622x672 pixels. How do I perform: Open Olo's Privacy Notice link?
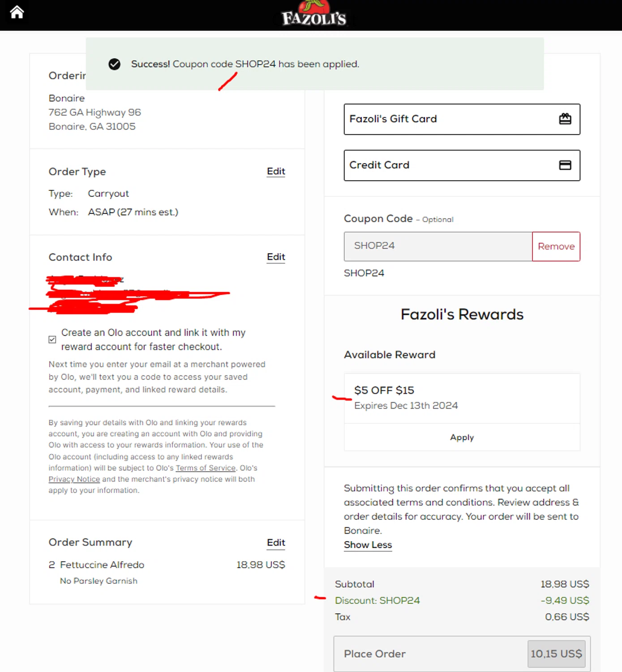pos(74,479)
